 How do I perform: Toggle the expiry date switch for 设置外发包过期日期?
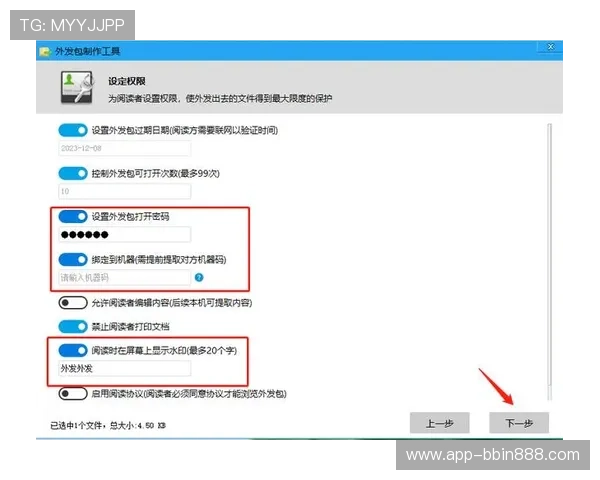tap(73, 130)
